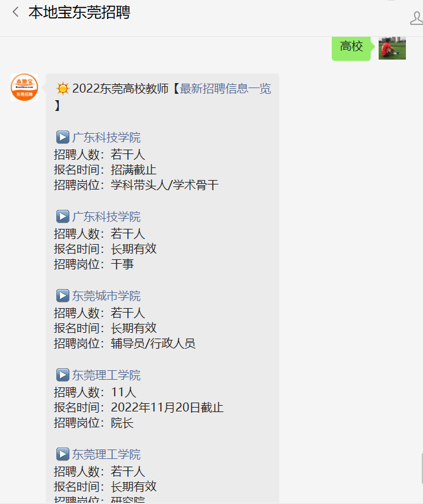The width and height of the screenshot is (423, 504).
Task: Go back using the left arrow
Action: coord(15,13)
